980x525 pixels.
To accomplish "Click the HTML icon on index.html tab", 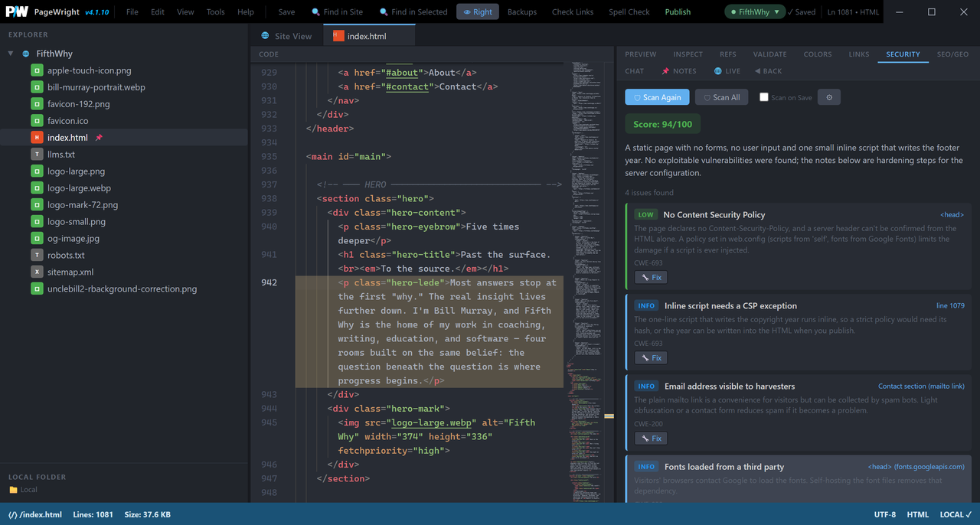I will (338, 36).
